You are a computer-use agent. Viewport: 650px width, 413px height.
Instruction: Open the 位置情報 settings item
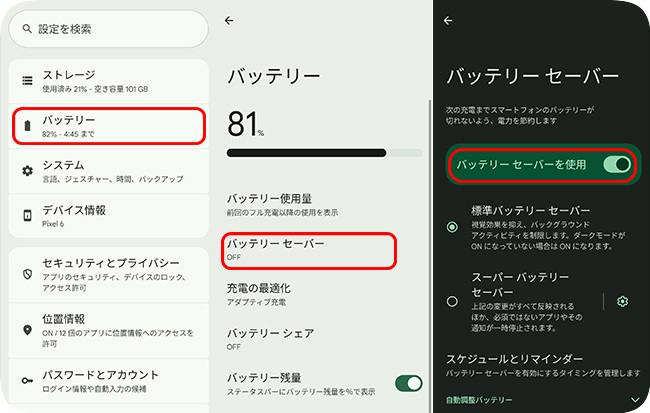109,330
